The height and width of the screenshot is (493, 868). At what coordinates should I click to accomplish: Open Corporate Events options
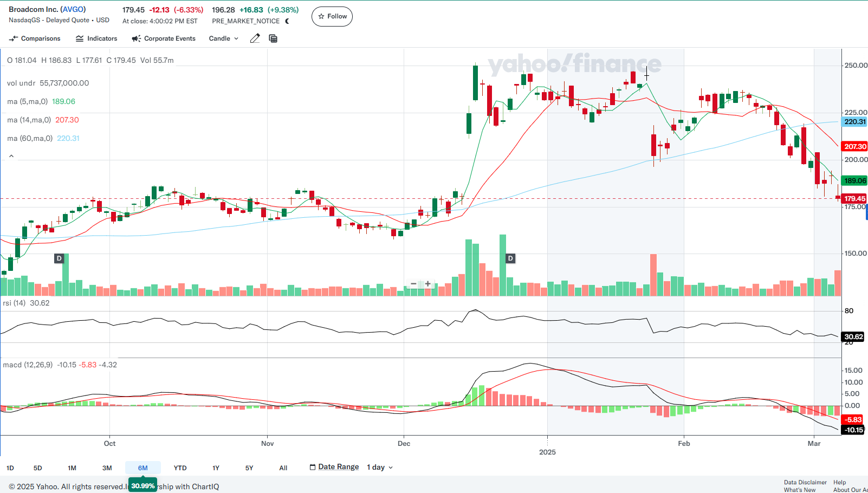164,38
